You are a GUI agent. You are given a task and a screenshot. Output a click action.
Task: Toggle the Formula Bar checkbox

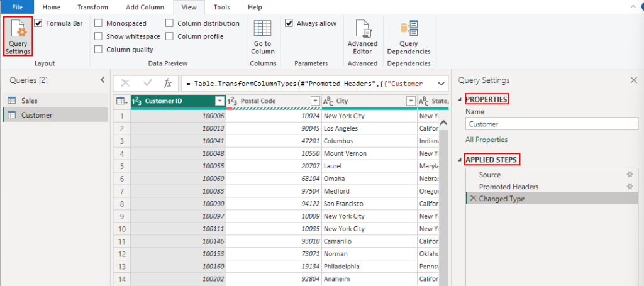pos(38,23)
